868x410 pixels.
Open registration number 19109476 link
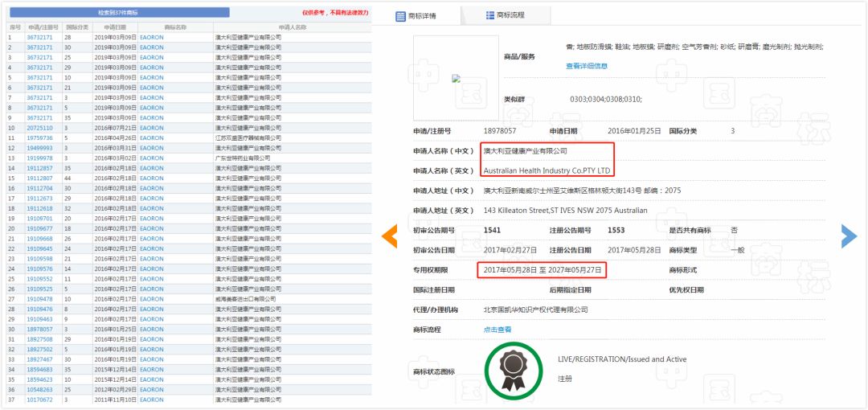click(x=39, y=310)
